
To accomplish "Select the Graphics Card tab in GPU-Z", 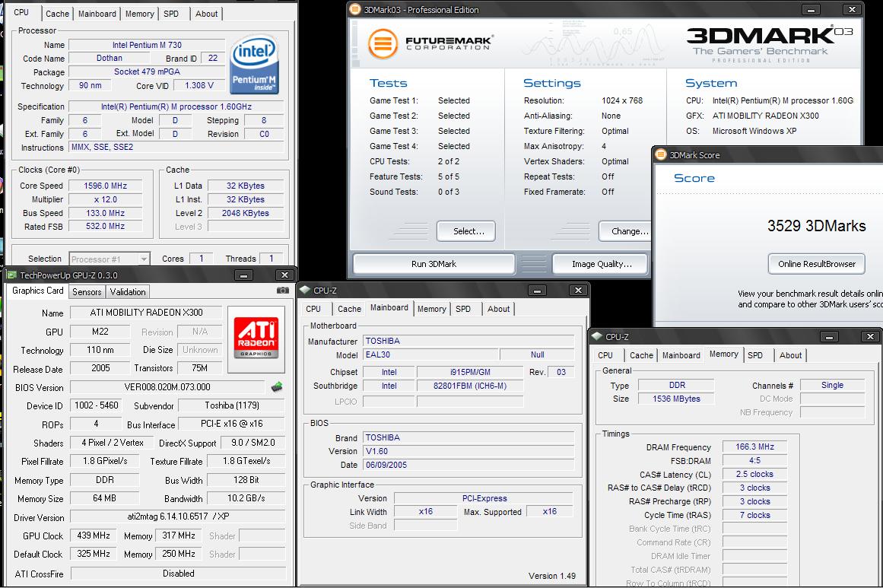I will 38,291.
